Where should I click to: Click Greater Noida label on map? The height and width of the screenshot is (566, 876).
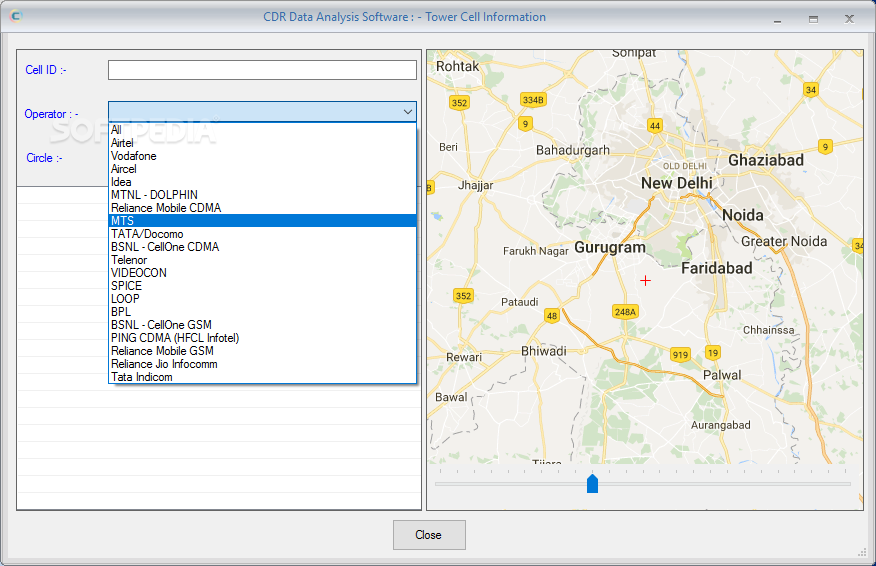pos(784,241)
